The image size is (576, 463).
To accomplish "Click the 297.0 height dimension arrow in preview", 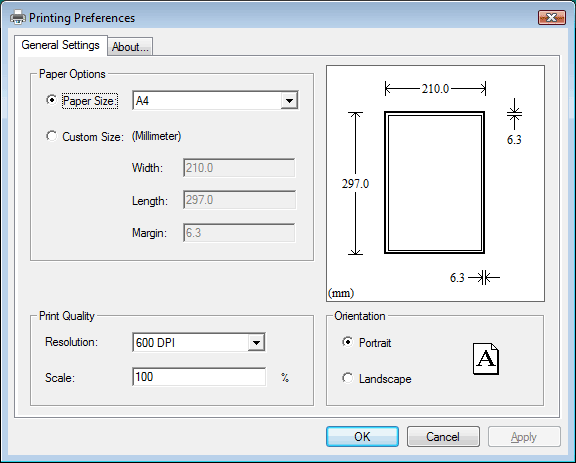I will tap(355, 183).
